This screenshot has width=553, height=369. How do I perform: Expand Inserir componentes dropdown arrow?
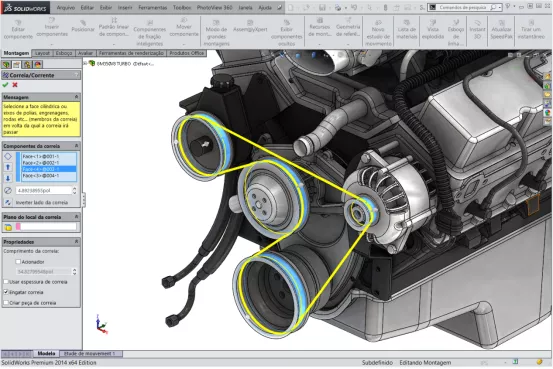(x=51, y=44)
